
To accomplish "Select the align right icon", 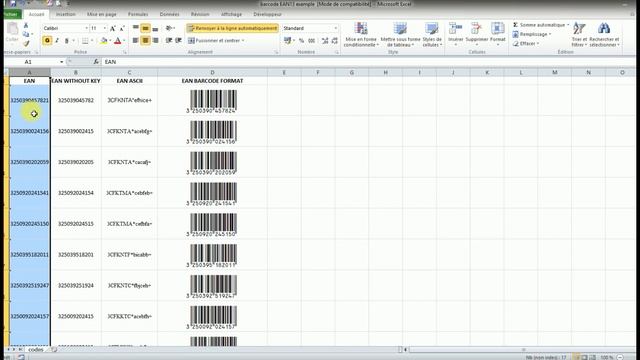I will (155, 40).
